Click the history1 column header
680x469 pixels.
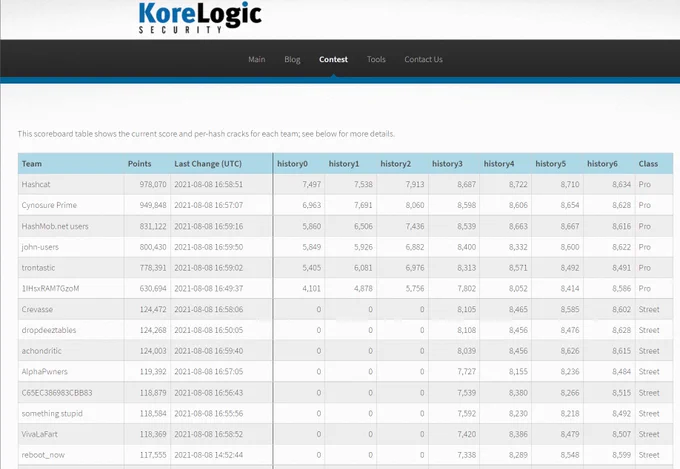point(344,164)
